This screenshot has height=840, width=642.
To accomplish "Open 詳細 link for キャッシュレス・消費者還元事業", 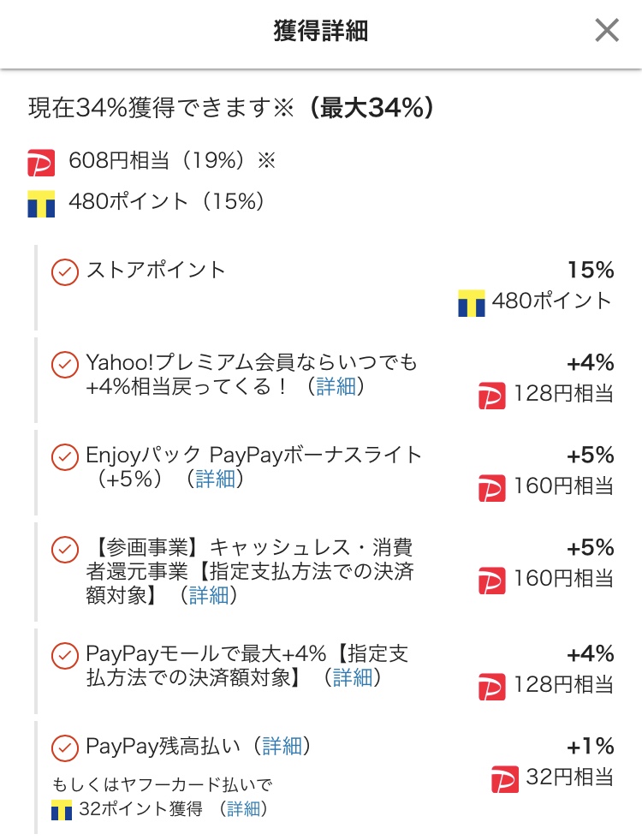I will coord(209,595).
